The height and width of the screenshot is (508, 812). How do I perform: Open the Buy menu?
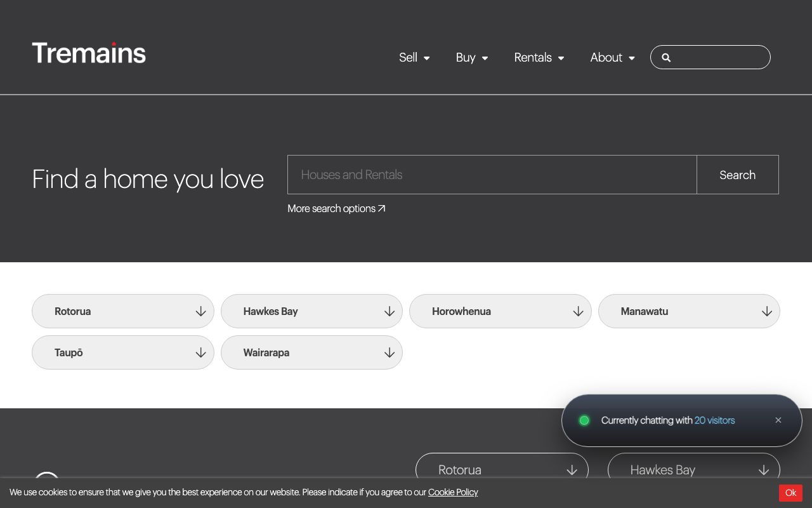click(472, 57)
